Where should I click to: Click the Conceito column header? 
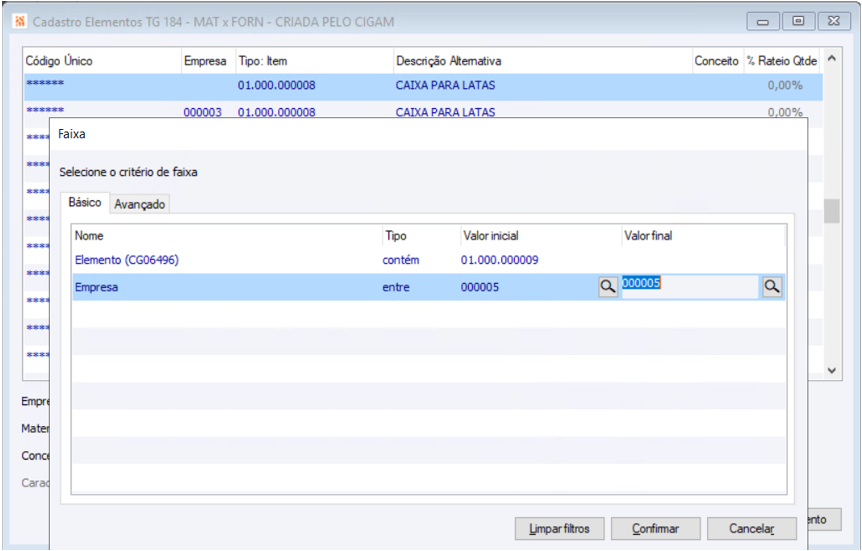click(x=716, y=60)
